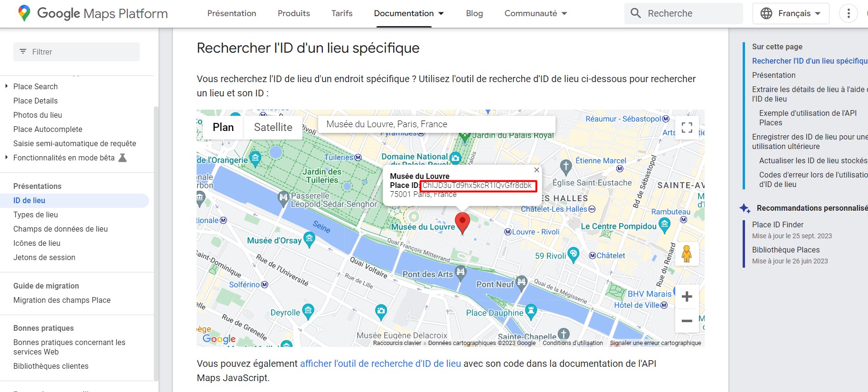Click the map fullscreen toggle icon
This screenshot has height=392, width=868.
click(687, 128)
